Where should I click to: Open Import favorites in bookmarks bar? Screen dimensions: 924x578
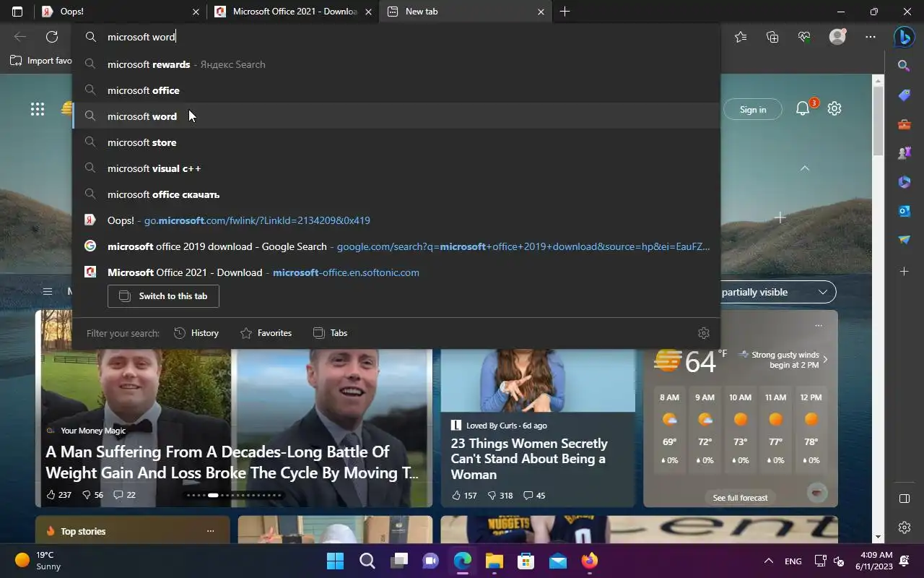[x=41, y=61]
